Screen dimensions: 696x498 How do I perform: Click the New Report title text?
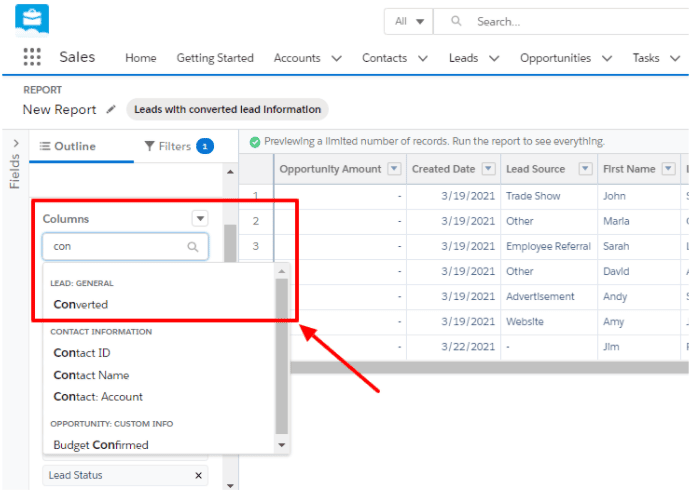(x=59, y=109)
